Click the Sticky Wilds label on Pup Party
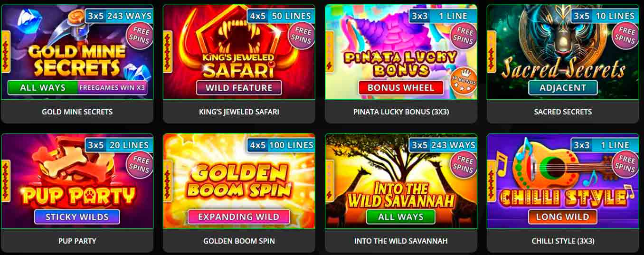The image size is (644, 255). (77, 217)
